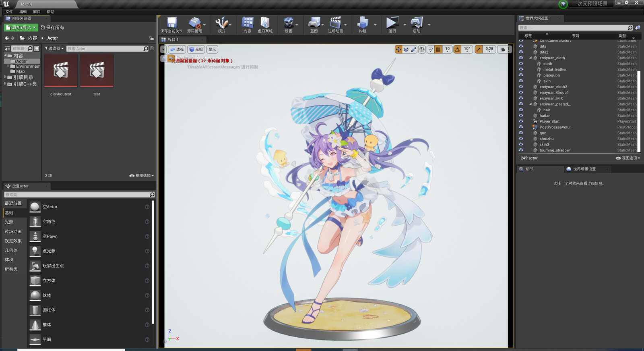Open the Settings (设置) toolbar icon
The height and width of the screenshot is (351, 644).
pos(288,25)
